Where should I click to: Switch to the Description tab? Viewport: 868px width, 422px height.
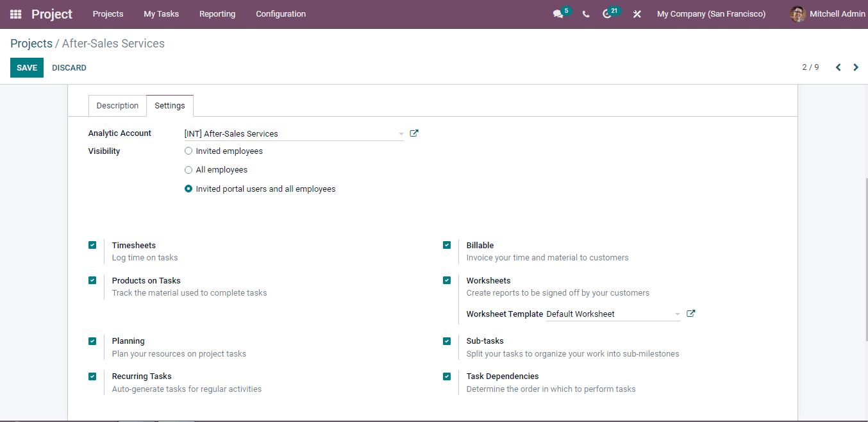[x=117, y=105]
